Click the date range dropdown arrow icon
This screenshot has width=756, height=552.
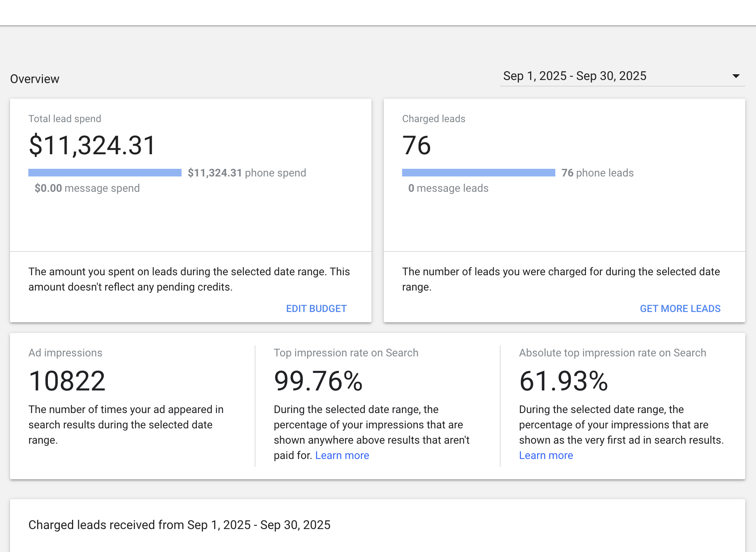click(736, 76)
